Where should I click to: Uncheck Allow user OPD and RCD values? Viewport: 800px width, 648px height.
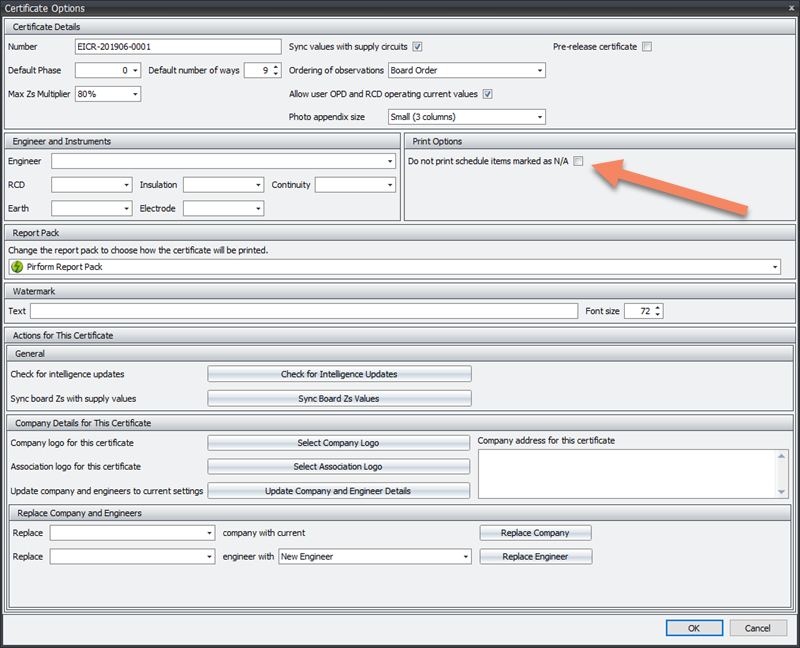[x=488, y=94]
